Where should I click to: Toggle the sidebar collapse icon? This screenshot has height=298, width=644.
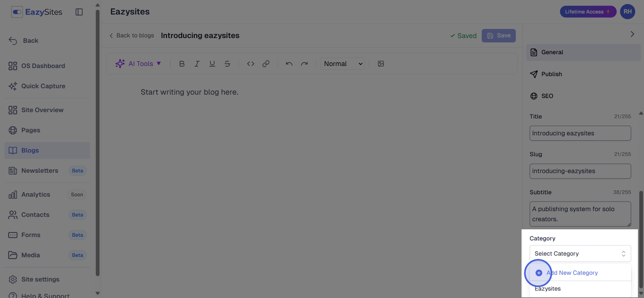click(79, 12)
